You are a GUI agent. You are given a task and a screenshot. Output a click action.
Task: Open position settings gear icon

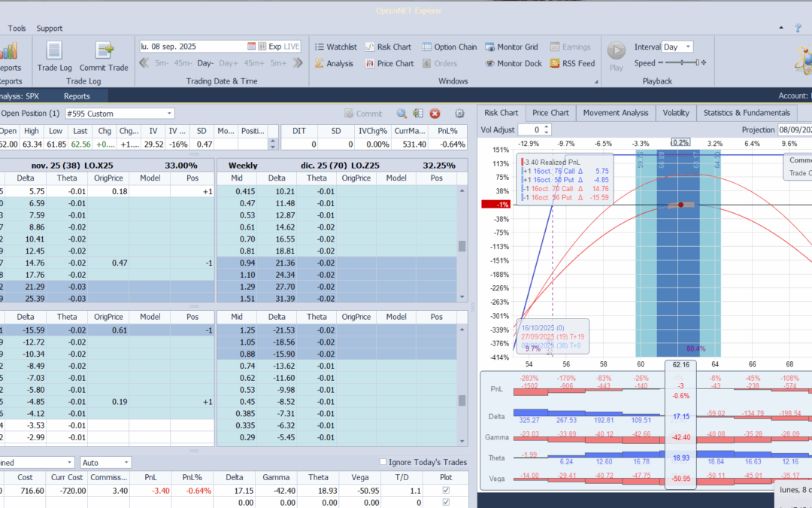click(x=459, y=114)
